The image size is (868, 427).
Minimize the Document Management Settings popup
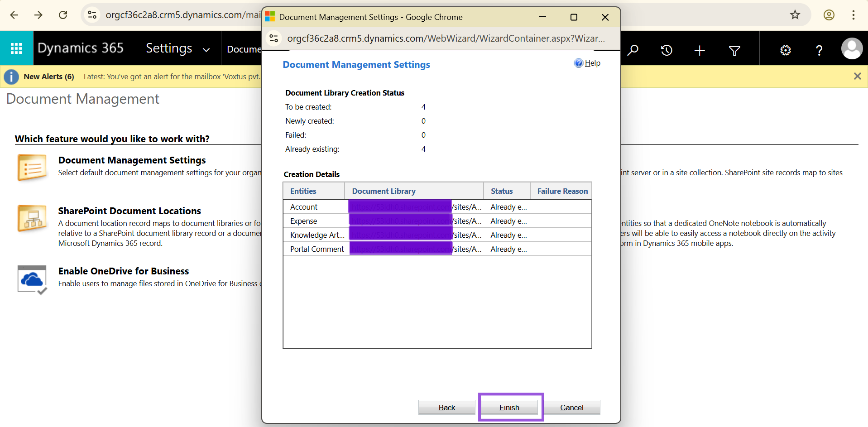click(x=542, y=17)
